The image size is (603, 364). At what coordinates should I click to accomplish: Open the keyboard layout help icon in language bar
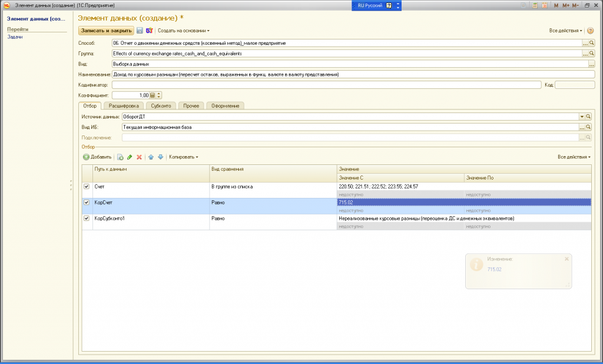(389, 5)
